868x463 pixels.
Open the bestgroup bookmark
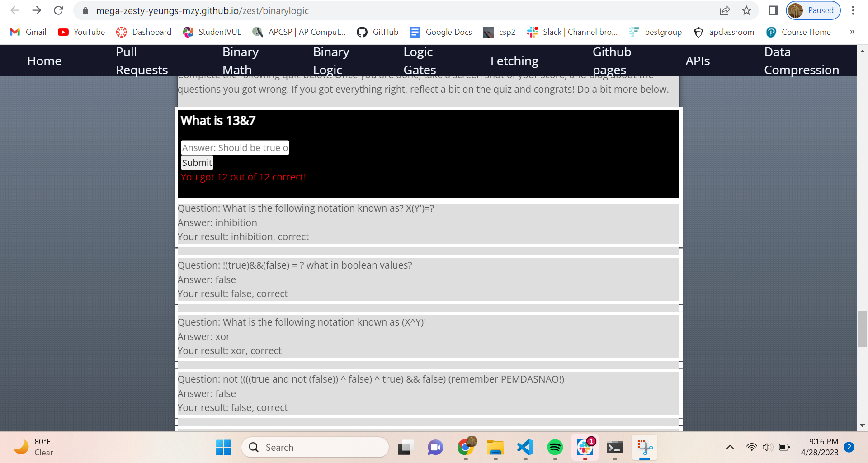coord(655,32)
